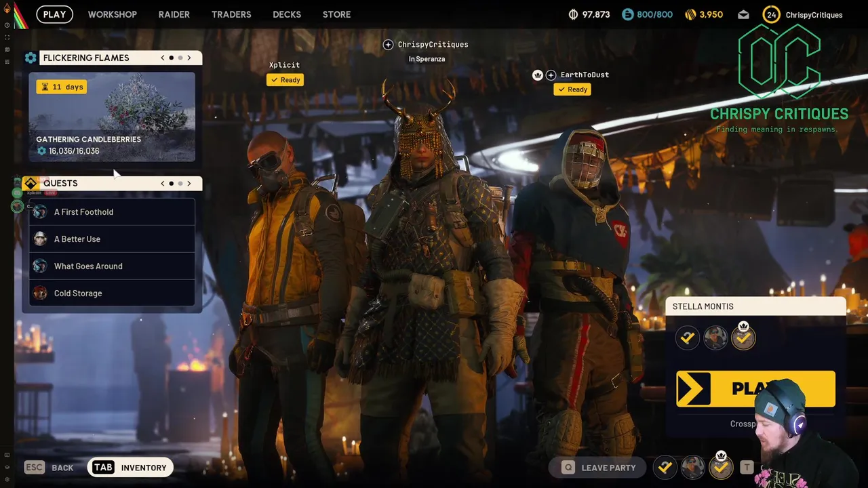
Task: Click the yellow Quests diamond icon
Action: [x=31, y=184]
